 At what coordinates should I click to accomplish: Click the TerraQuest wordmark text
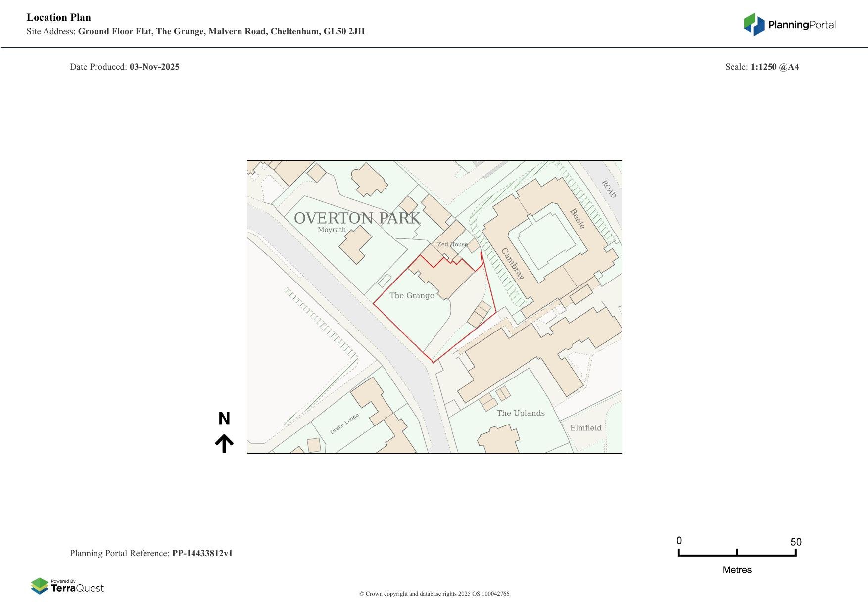click(x=77, y=588)
